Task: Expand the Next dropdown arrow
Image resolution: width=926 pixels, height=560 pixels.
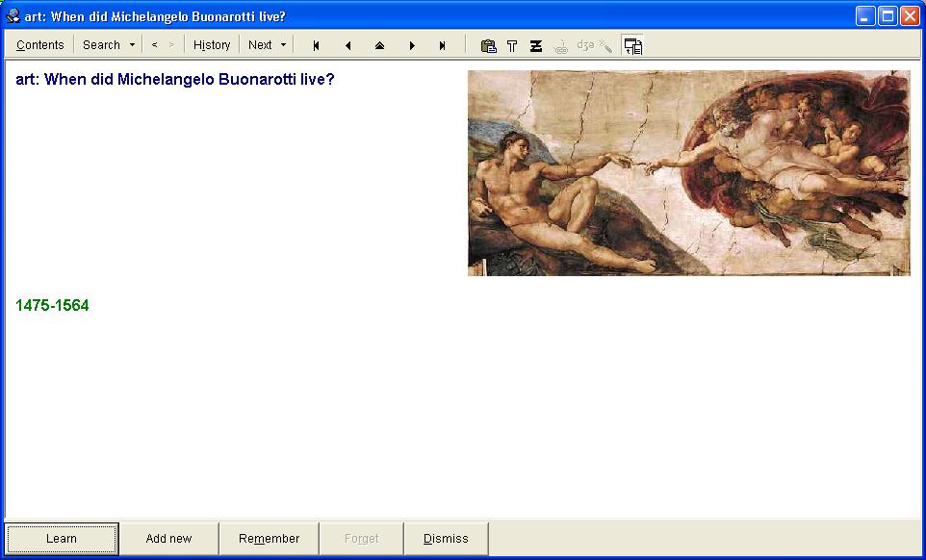Action: tap(283, 45)
